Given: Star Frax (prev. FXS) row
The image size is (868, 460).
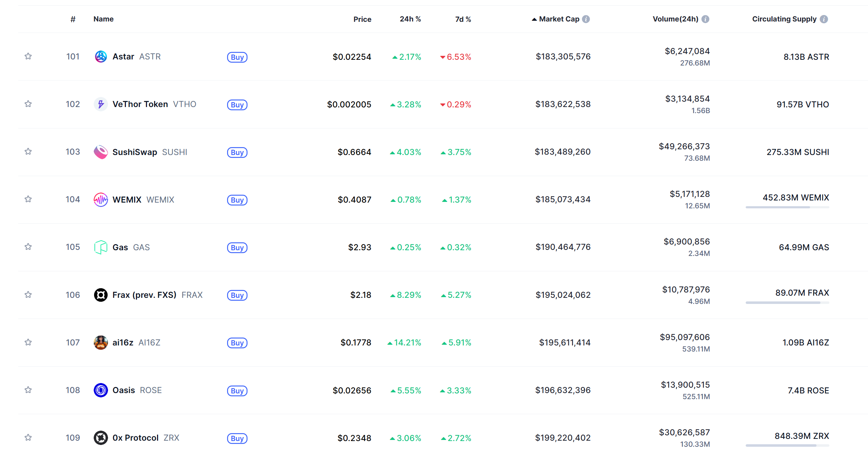Looking at the screenshot, I should pyautogui.click(x=28, y=295).
